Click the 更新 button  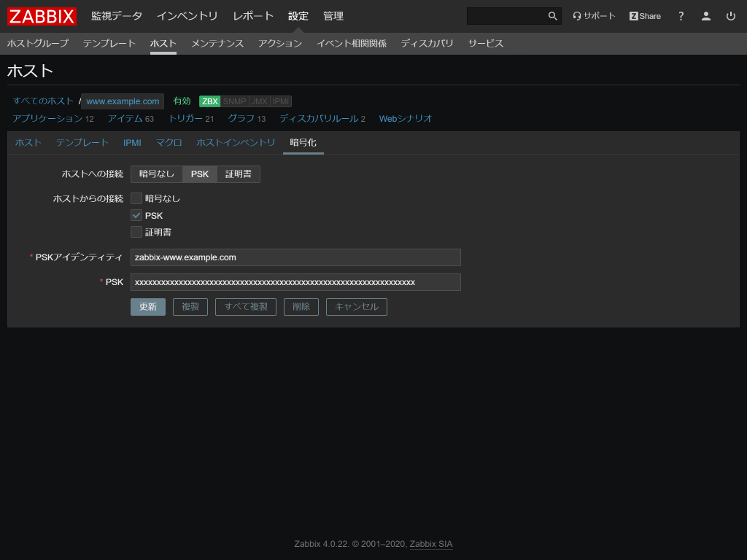pyautogui.click(x=148, y=307)
